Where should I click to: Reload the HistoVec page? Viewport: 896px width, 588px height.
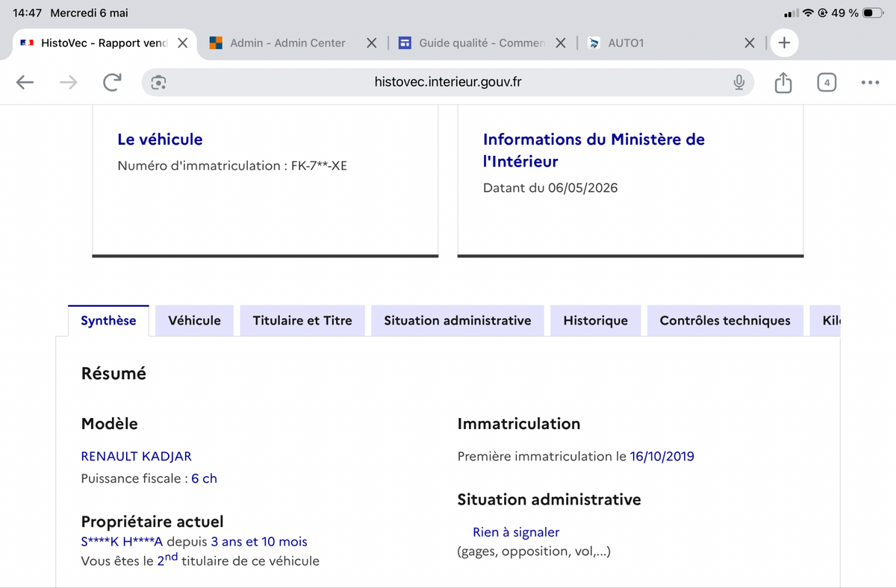tap(112, 82)
